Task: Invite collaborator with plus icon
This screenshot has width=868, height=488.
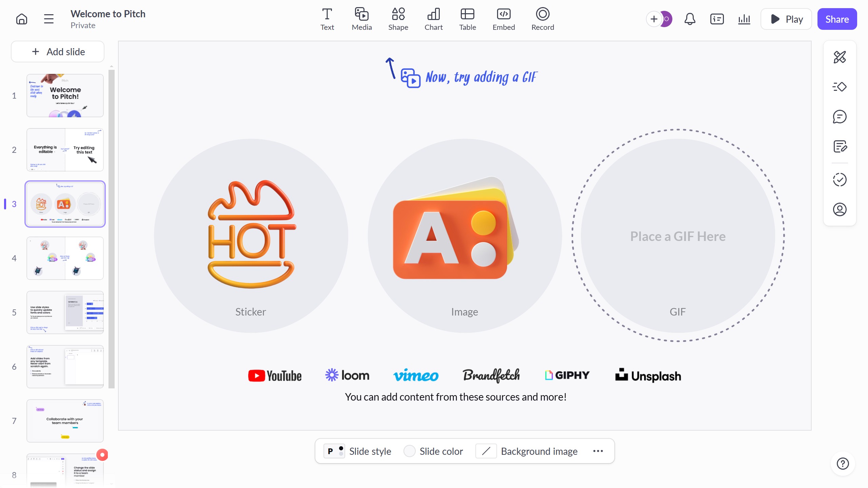Action: click(654, 19)
